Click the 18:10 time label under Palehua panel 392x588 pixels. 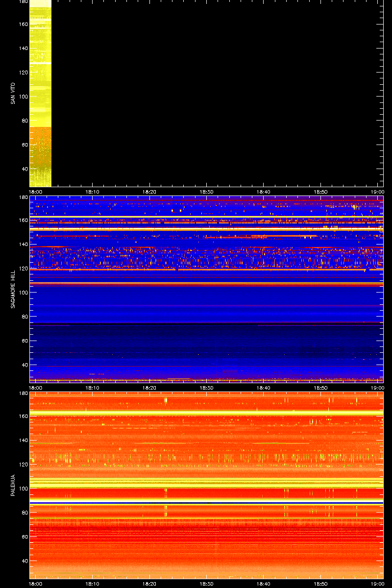pos(93,584)
